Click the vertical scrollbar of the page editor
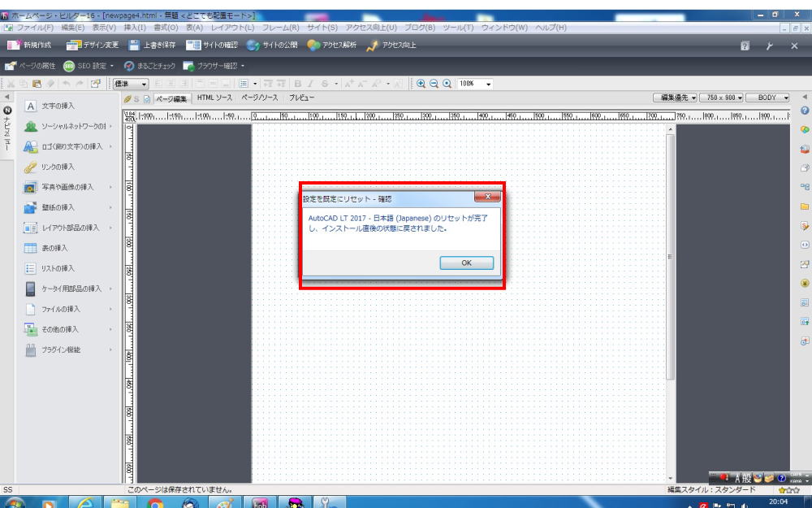 point(670,257)
